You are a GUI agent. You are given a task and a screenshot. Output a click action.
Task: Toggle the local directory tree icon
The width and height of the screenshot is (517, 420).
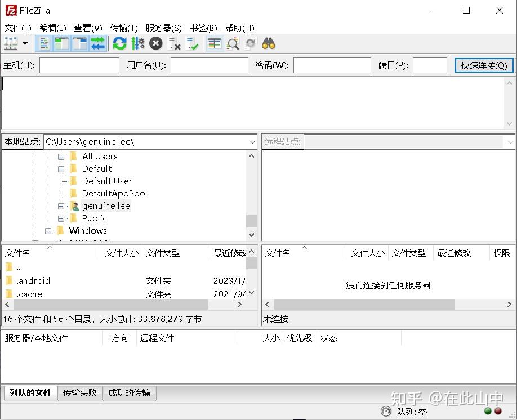(61, 43)
